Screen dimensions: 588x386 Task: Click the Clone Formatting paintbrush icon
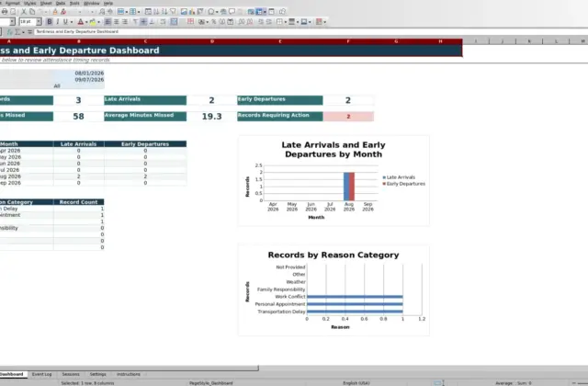(x=55, y=12)
